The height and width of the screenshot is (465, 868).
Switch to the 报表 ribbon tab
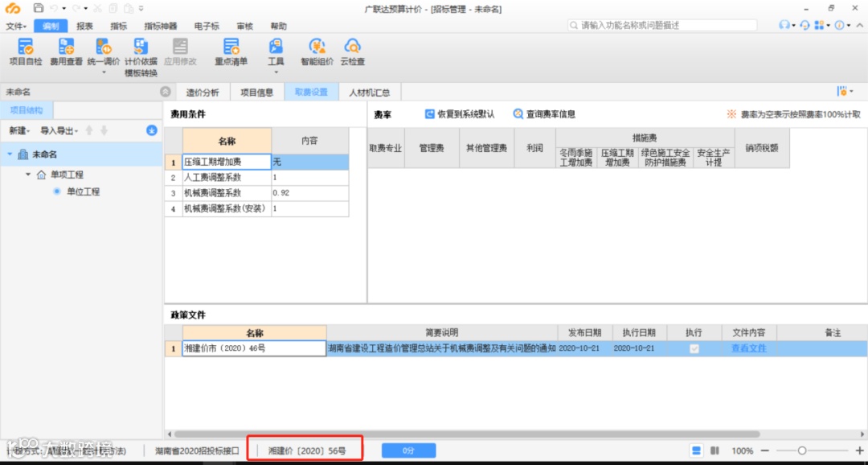84,26
